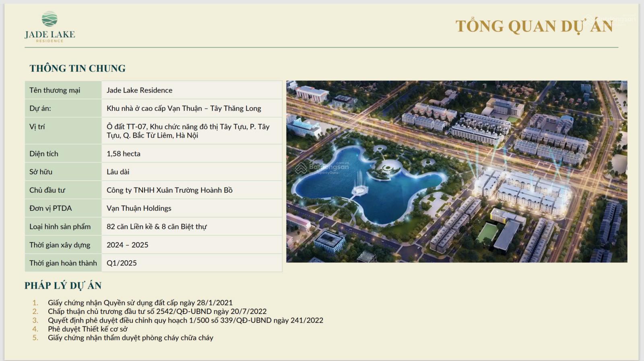
Task: Click the 'TỔNG QUAN DỰ ÁN' title
Action: pyautogui.click(x=534, y=27)
